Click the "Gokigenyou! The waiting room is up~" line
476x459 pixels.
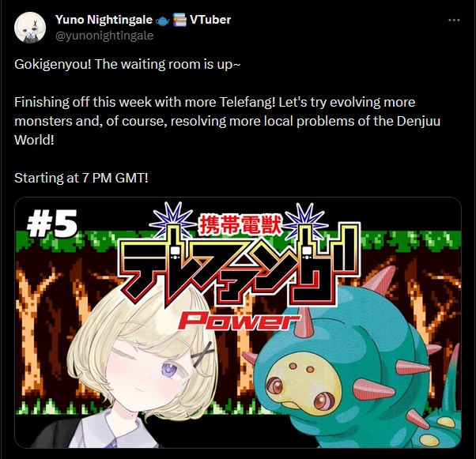coord(127,64)
